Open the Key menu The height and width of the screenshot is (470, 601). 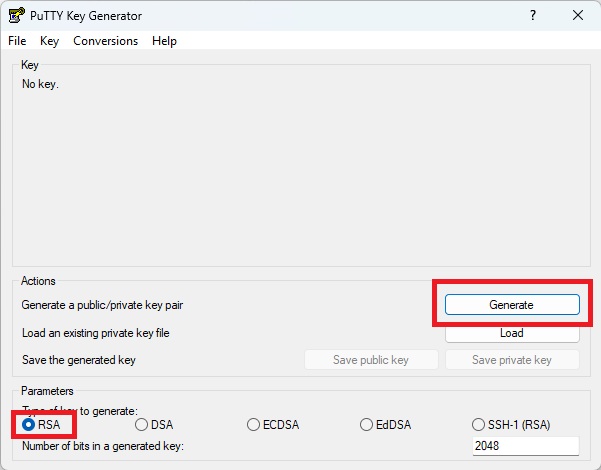[x=49, y=41]
